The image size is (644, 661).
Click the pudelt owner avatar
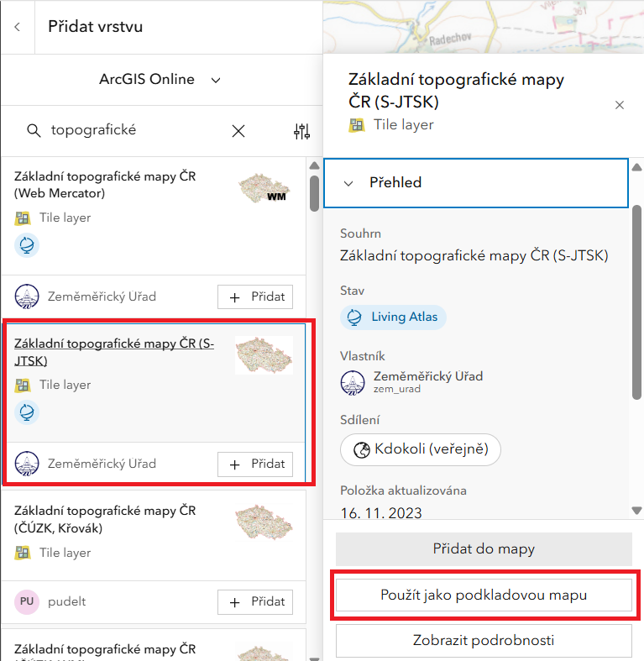[27, 601]
